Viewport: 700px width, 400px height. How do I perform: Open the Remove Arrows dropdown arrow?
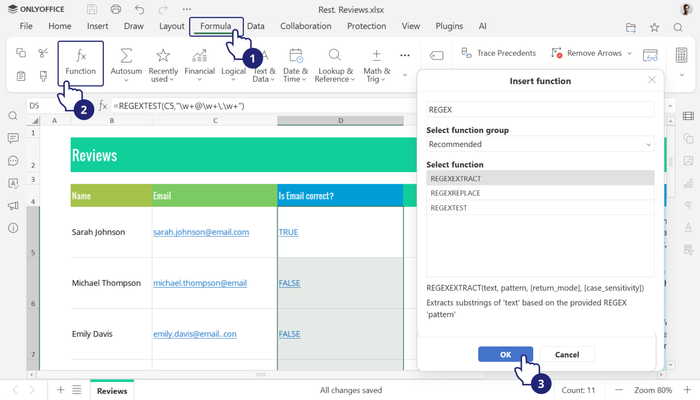coord(631,53)
